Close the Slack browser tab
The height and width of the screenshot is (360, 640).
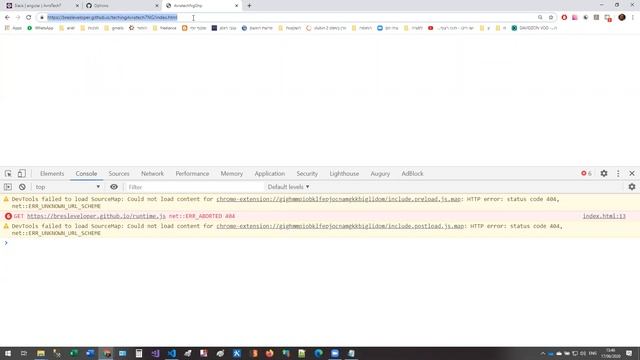(77, 6)
